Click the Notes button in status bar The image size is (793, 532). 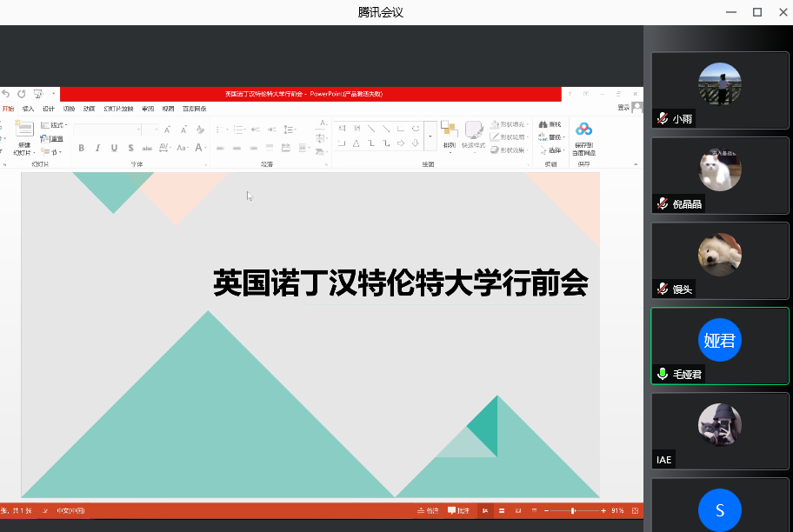point(428,511)
